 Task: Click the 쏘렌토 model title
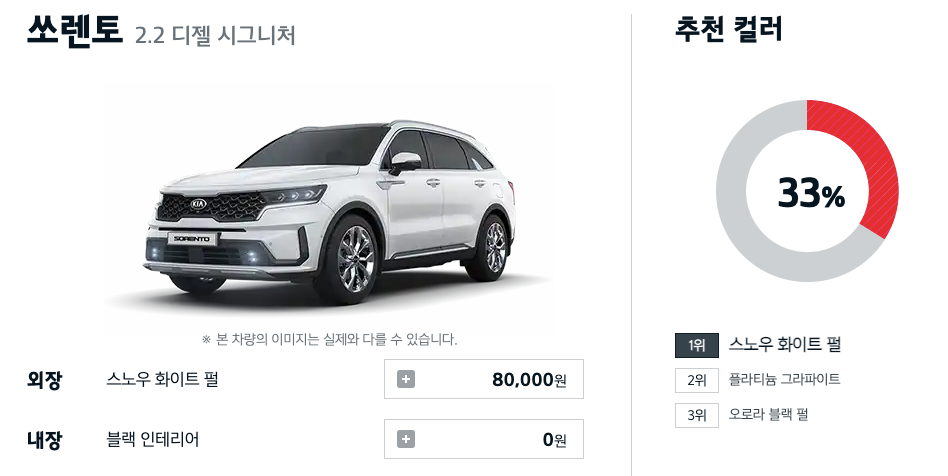(x=75, y=30)
